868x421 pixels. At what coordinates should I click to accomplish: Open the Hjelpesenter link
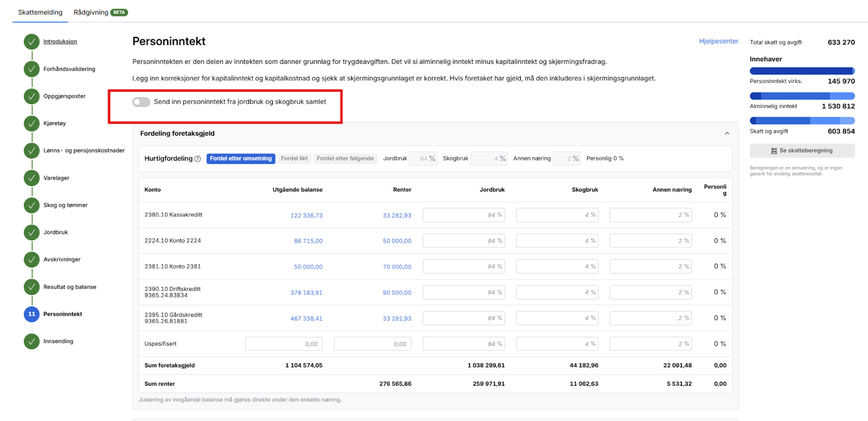[719, 41]
